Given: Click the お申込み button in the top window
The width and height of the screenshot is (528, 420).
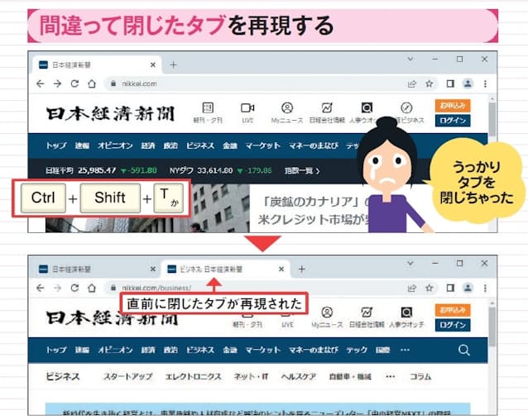Looking at the screenshot, I should [453, 106].
